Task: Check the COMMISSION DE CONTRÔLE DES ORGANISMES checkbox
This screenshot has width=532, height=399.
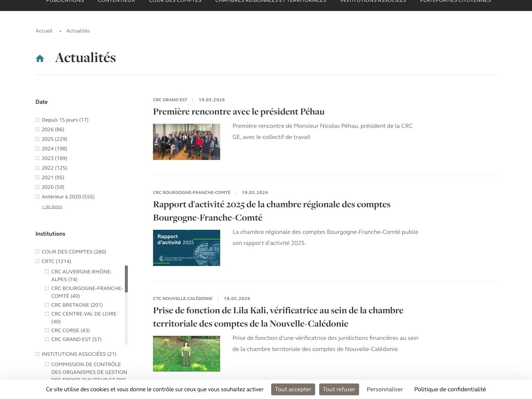Action: click(47, 364)
